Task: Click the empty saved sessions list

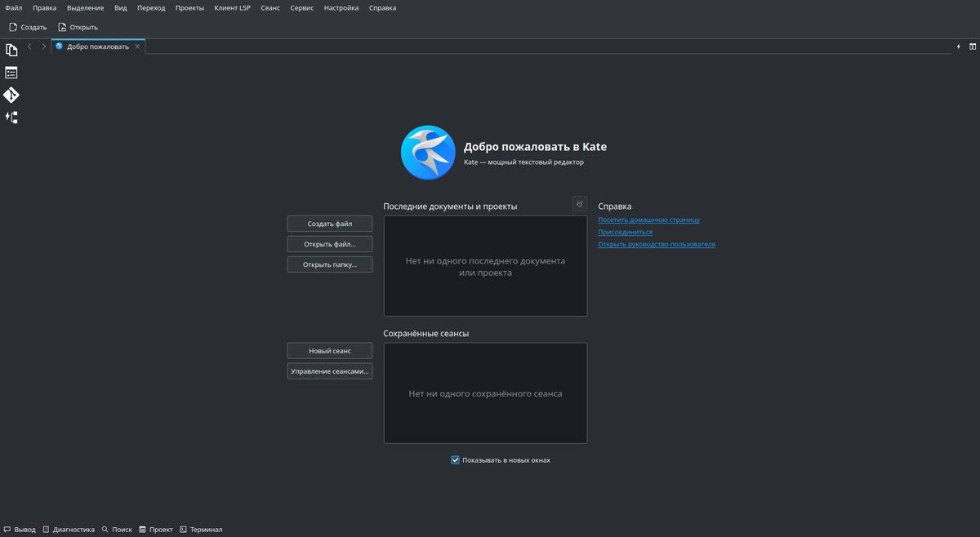Action: [485, 393]
